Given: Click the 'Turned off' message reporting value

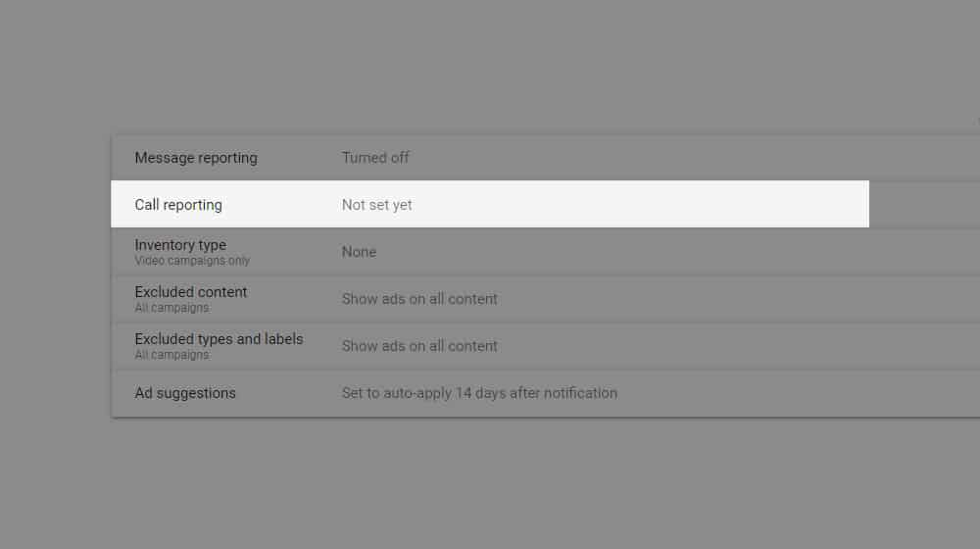Looking at the screenshot, I should tap(375, 158).
